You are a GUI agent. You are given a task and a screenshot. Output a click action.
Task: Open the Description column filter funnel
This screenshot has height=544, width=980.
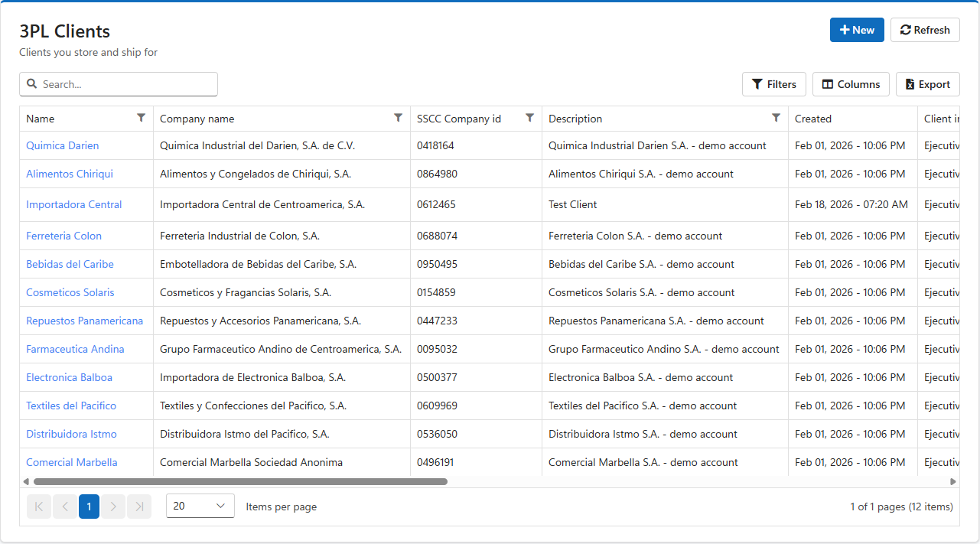coord(776,118)
